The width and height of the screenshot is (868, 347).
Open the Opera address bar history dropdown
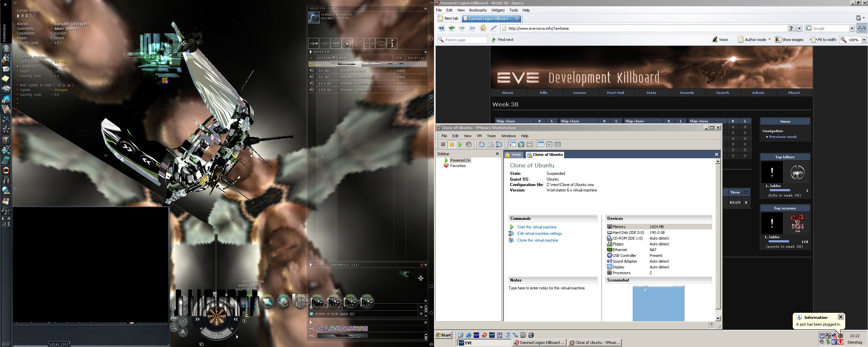799,28
